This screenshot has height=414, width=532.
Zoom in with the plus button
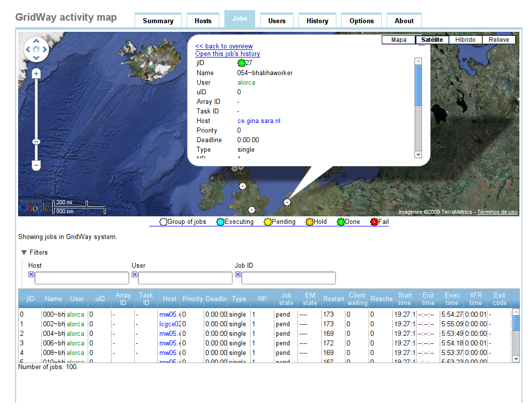36,74
